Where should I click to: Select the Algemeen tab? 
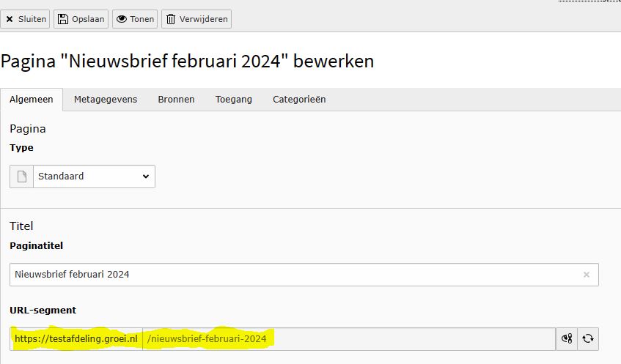pyautogui.click(x=32, y=100)
